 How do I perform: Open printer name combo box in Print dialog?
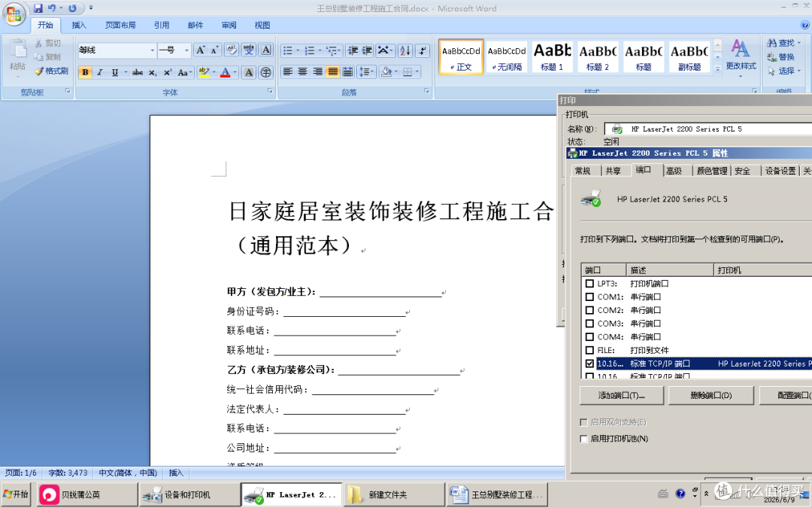coord(708,129)
